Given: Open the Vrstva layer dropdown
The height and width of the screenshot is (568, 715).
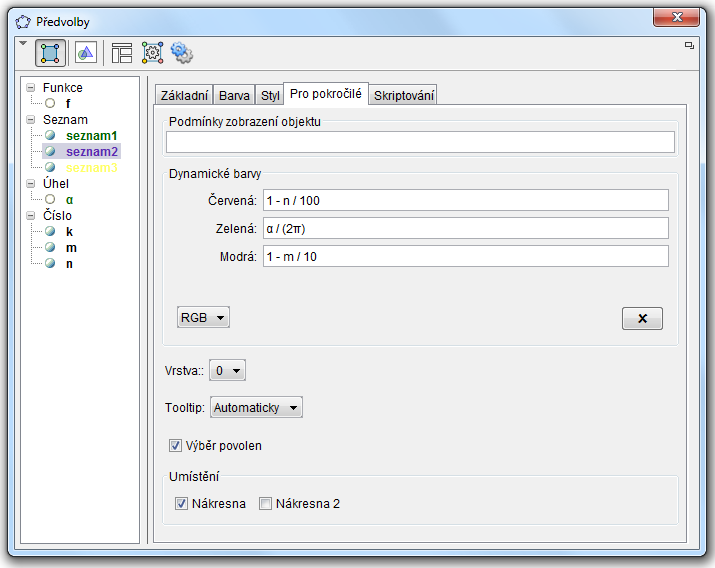Looking at the screenshot, I should (227, 370).
